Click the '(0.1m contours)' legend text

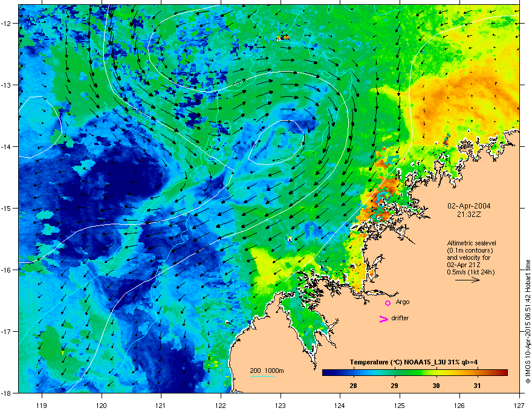tap(470, 251)
